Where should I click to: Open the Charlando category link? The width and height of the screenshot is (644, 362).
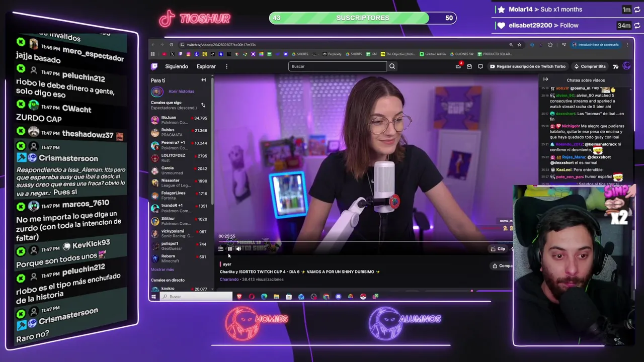coord(229,280)
